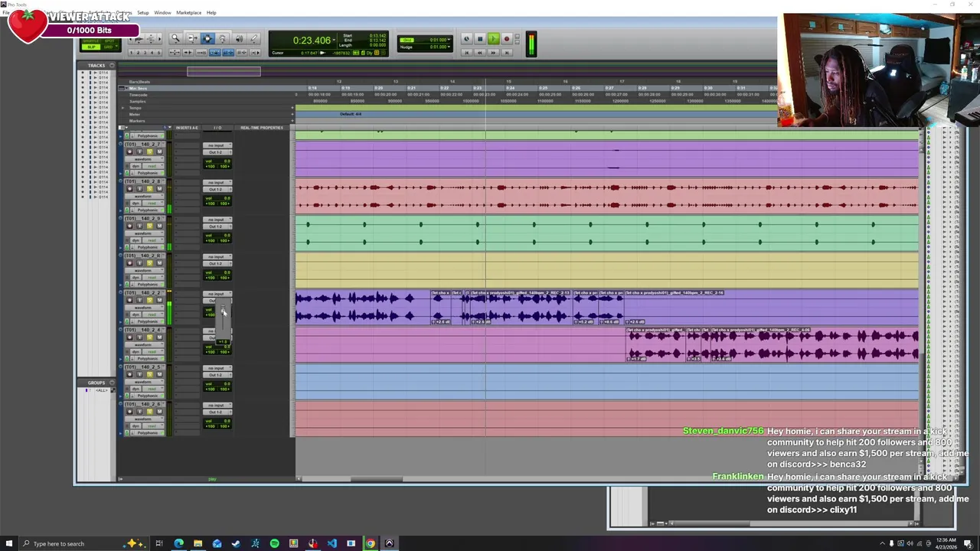Viewport: 980px width, 551px height.
Task: Open the Marketplace menu
Action: [x=188, y=12]
